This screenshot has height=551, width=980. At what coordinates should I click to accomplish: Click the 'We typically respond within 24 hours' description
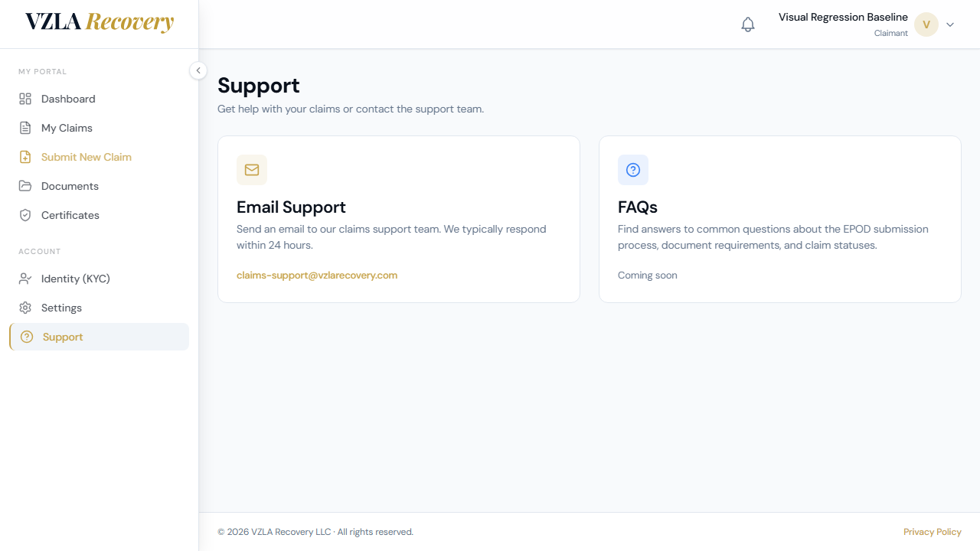click(391, 237)
